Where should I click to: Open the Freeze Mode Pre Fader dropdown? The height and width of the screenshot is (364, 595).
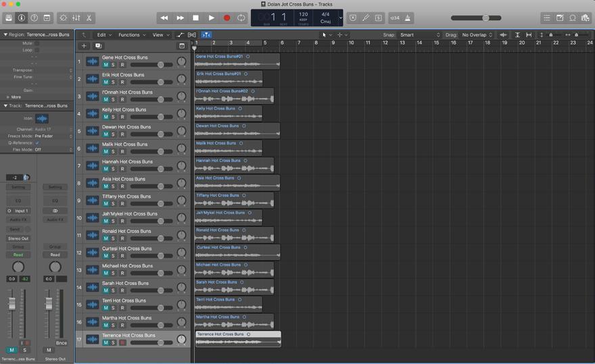(x=53, y=136)
